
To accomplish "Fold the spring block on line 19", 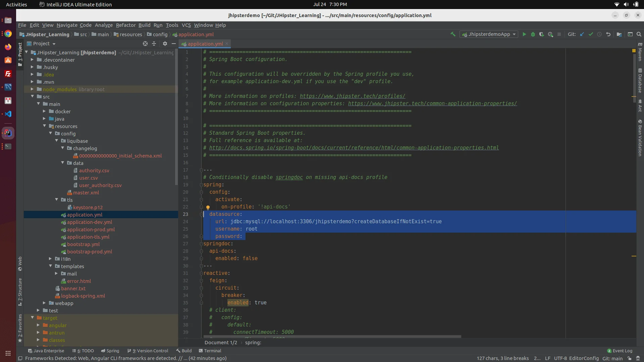I will pos(201,185).
